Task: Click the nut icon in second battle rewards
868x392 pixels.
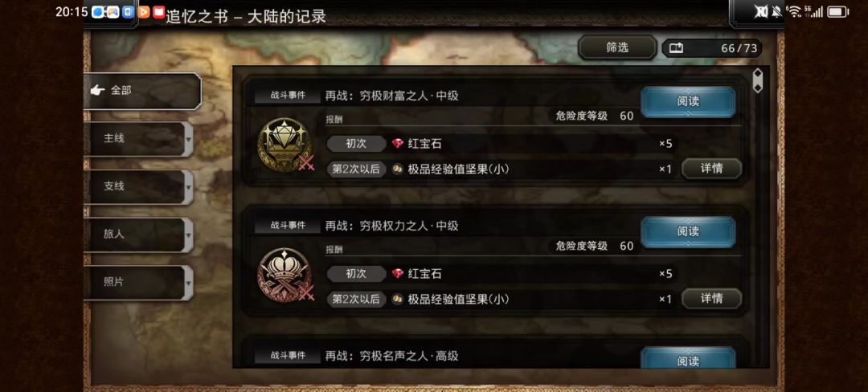Action: [x=397, y=299]
